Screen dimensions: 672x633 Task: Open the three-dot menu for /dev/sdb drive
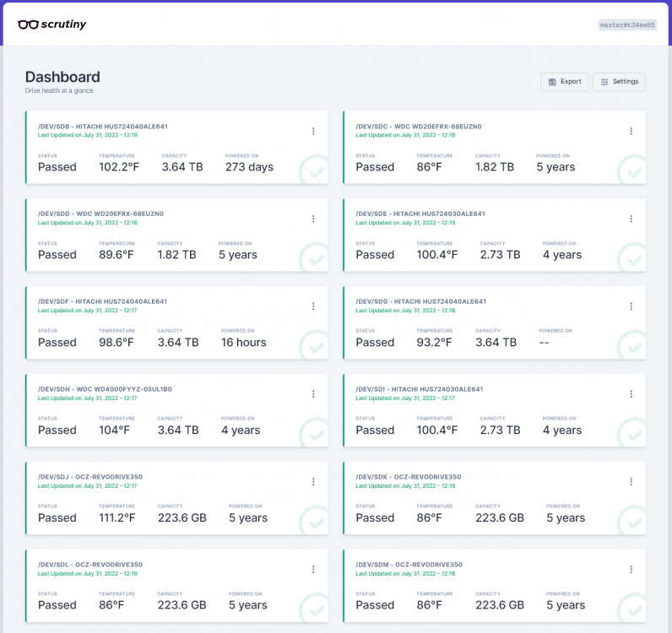coord(313,131)
